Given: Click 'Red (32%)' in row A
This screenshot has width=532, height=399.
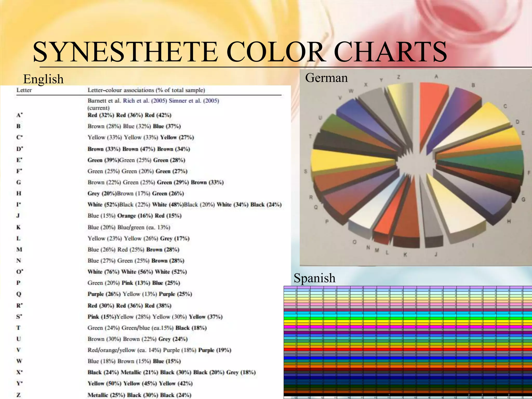Looking at the screenshot, I should [101, 115].
